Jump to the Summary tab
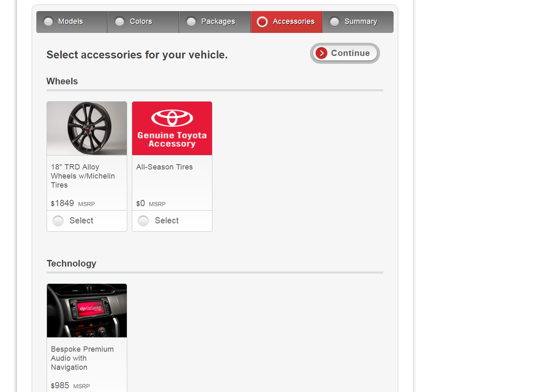This screenshot has width=555, height=392. click(360, 22)
